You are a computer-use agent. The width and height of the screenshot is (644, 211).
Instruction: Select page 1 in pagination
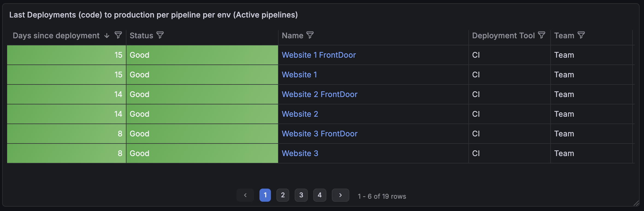tap(265, 195)
